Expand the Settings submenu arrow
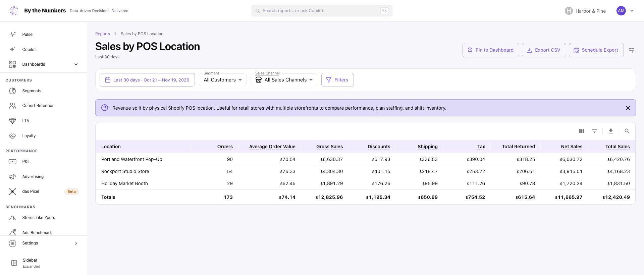Image resolution: width=644 pixels, height=275 pixels. [x=76, y=243]
